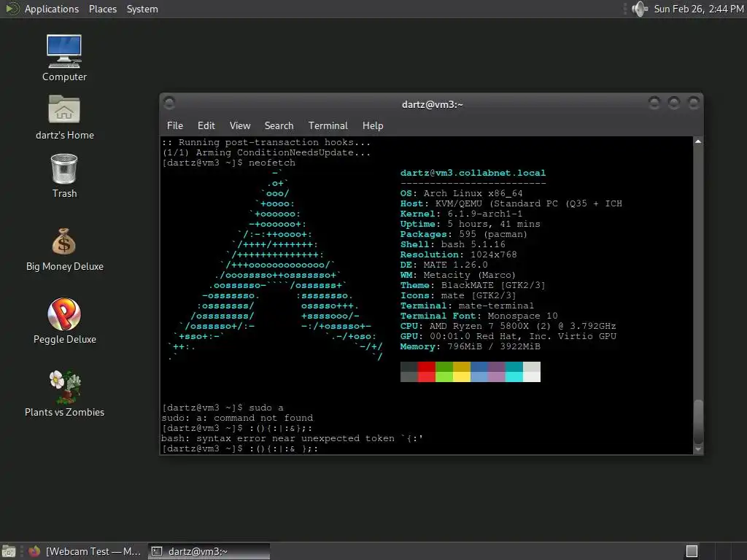Click the CPU: AMD Ryzen 7 5800X line
Image resolution: width=747 pixels, height=560 pixels.
[508, 326]
